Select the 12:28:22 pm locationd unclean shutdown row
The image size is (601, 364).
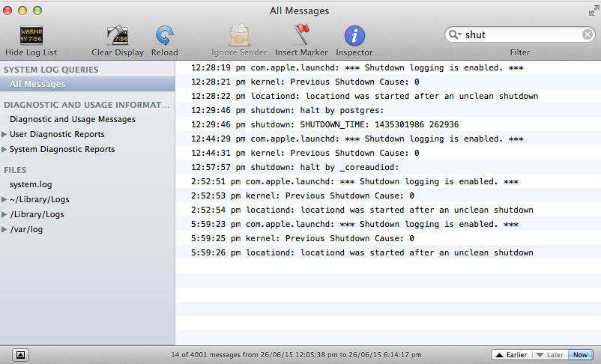(388, 96)
